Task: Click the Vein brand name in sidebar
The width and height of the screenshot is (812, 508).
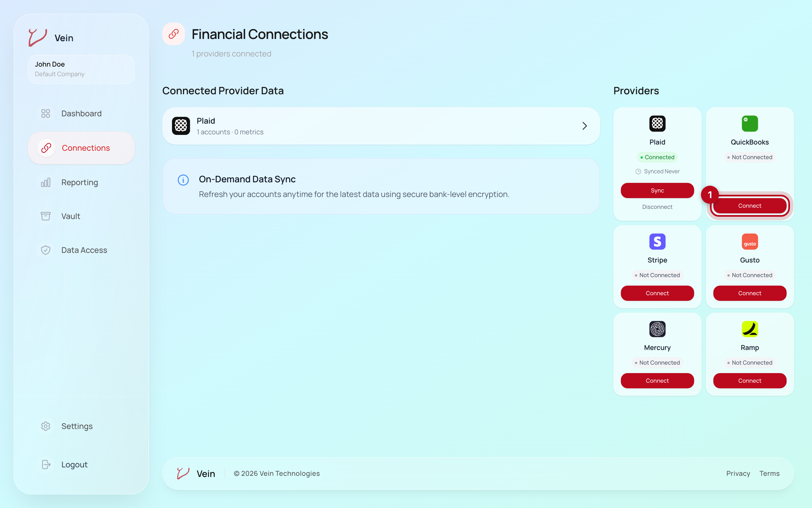Action: [64, 38]
